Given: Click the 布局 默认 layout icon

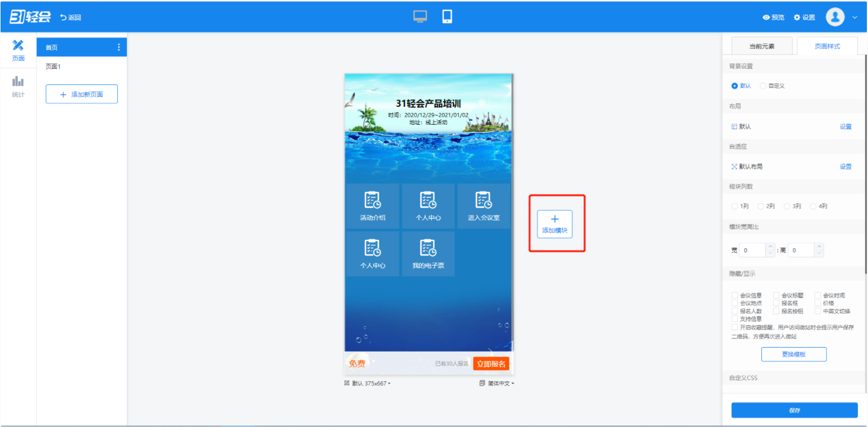Looking at the screenshot, I should (735, 126).
